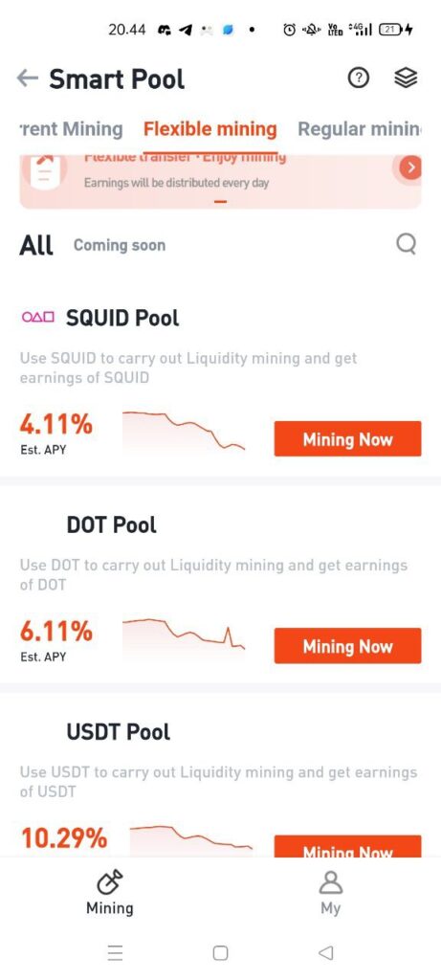Tap the Android back triangle button

(325, 952)
